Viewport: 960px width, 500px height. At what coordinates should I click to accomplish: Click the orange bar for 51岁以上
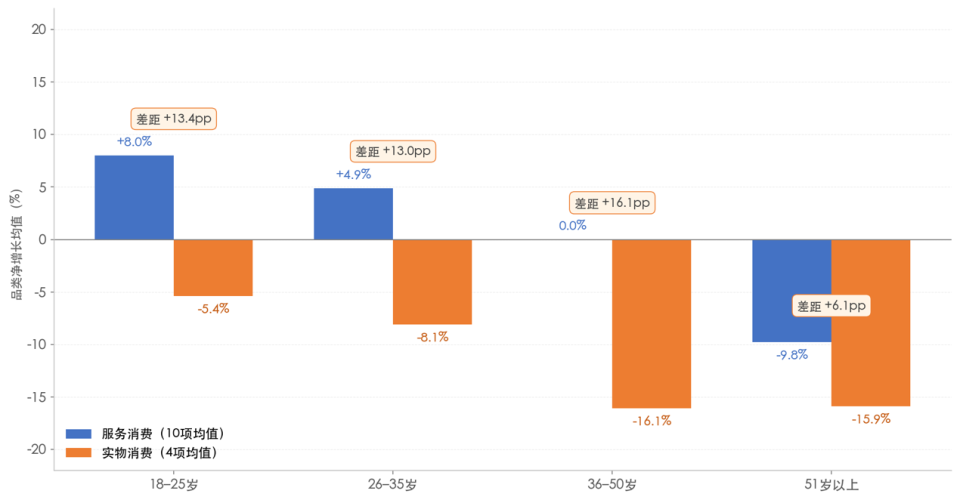point(871,323)
